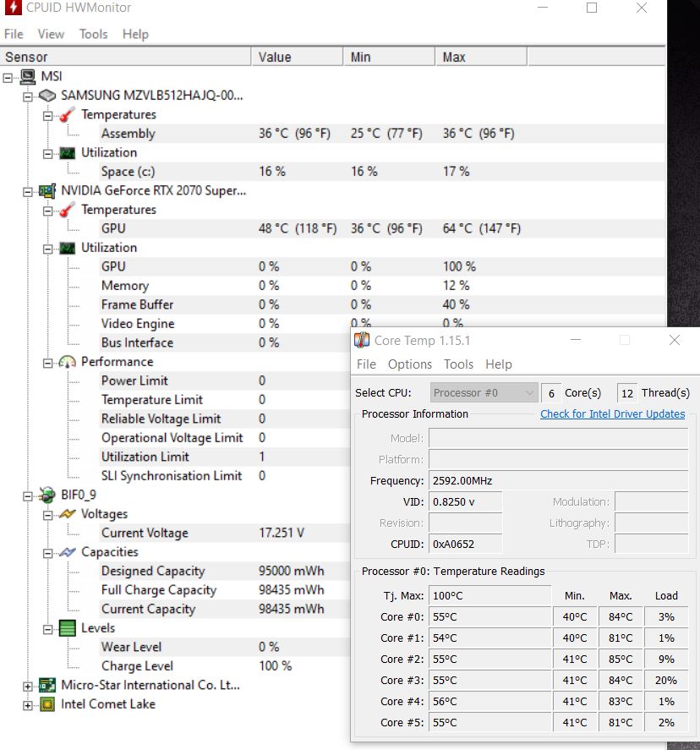Click the Intel Comet Lake CPU icon
Viewport: 700px width, 750px height.
click(x=47, y=704)
